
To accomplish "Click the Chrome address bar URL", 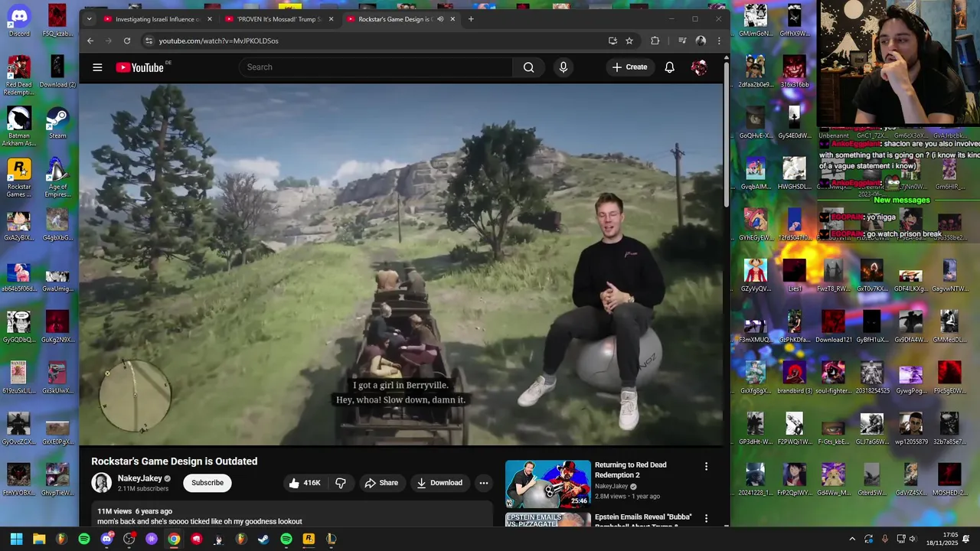I will [x=219, y=41].
